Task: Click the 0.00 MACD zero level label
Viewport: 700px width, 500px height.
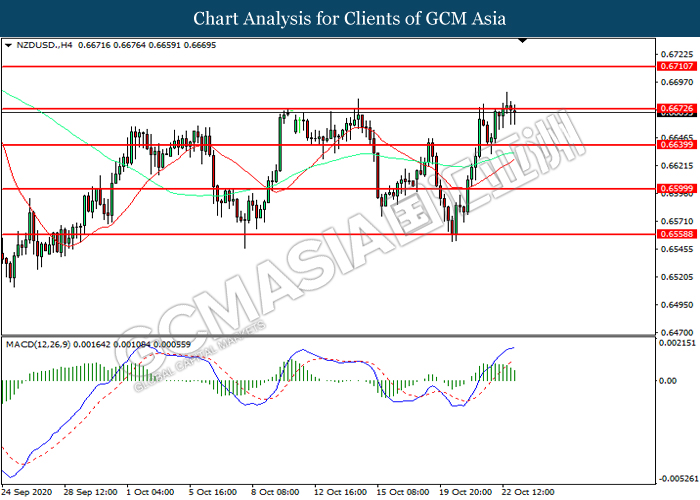Action: click(x=668, y=381)
